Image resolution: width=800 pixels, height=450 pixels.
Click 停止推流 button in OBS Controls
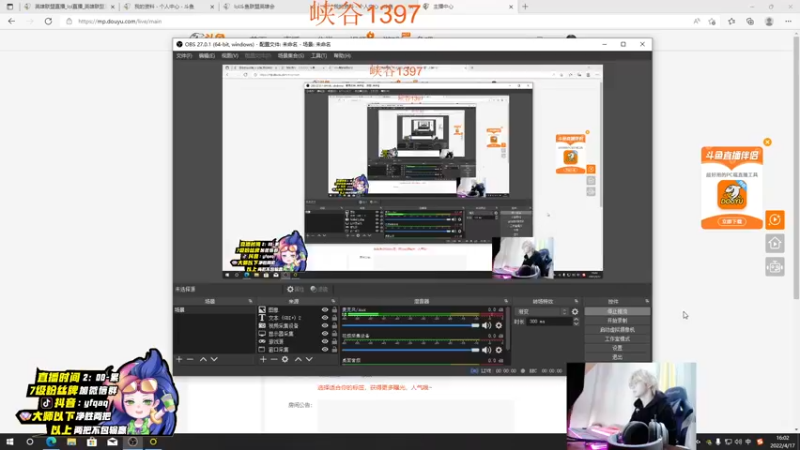tap(617, 311)
